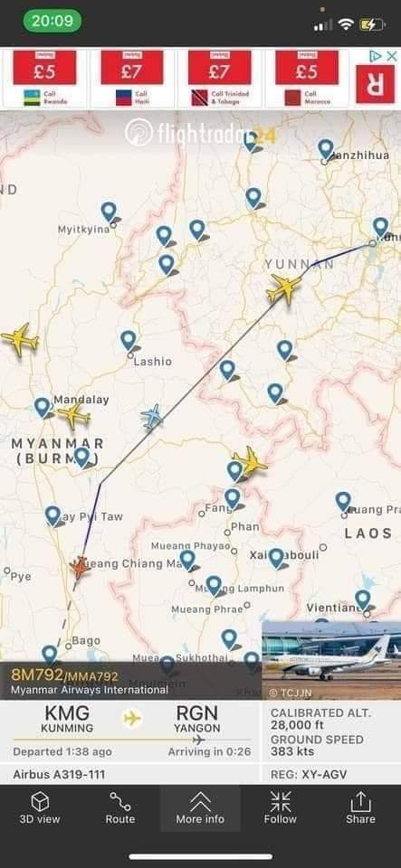Tap the Route icon
This screenshot has width=401, height=868.
pos(120,800)
